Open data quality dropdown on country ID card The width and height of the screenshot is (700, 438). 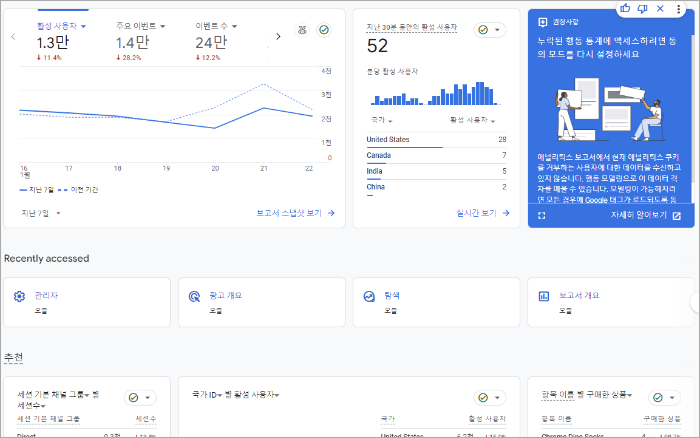tap(490, 397)
